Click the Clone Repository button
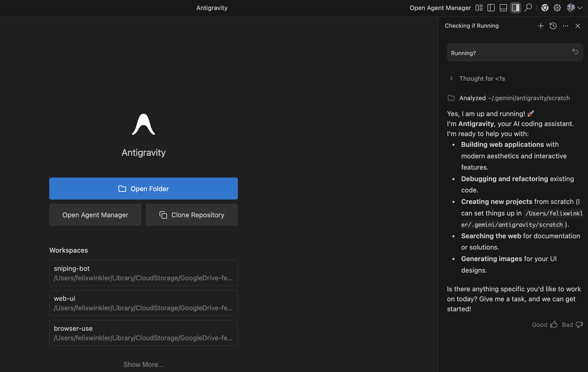 (x=191, y=215)
